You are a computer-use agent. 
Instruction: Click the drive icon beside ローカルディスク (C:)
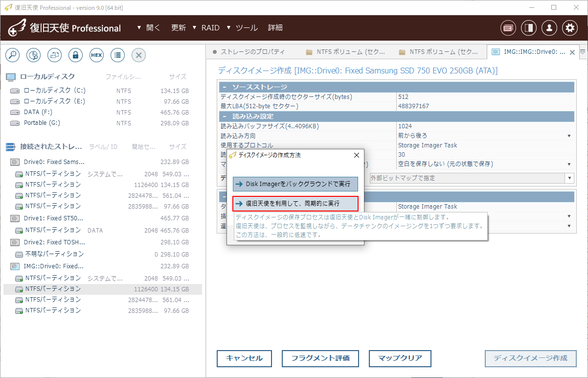[15, 91]
